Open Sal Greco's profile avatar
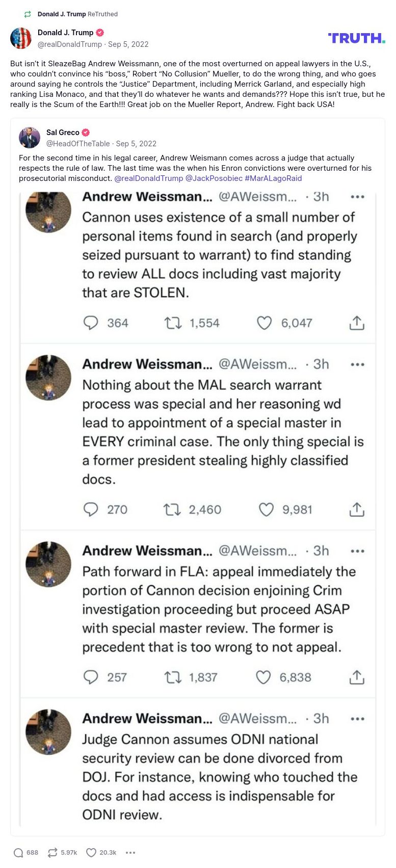The image size is (396, 868). (x=30, y=138)
